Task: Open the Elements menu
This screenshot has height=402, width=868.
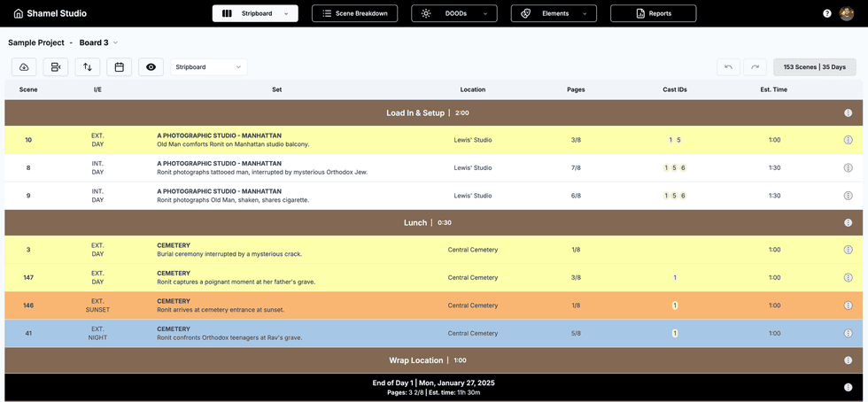Action: (554, 13)
